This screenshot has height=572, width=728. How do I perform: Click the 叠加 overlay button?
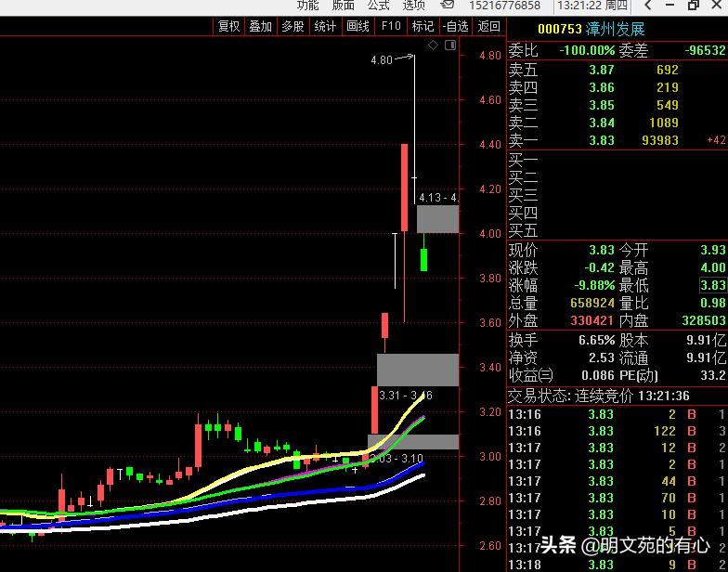coord(260,26)
